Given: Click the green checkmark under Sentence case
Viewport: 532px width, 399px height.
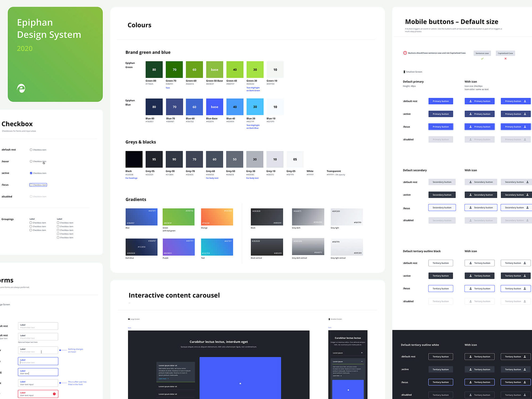Looking at the screenshot, I should pos(482,59).
